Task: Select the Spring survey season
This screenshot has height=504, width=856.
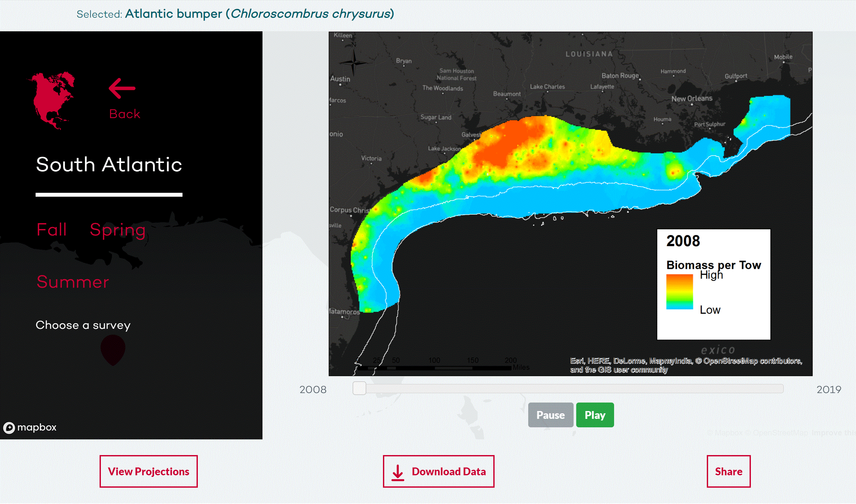Action: point(118,231)
